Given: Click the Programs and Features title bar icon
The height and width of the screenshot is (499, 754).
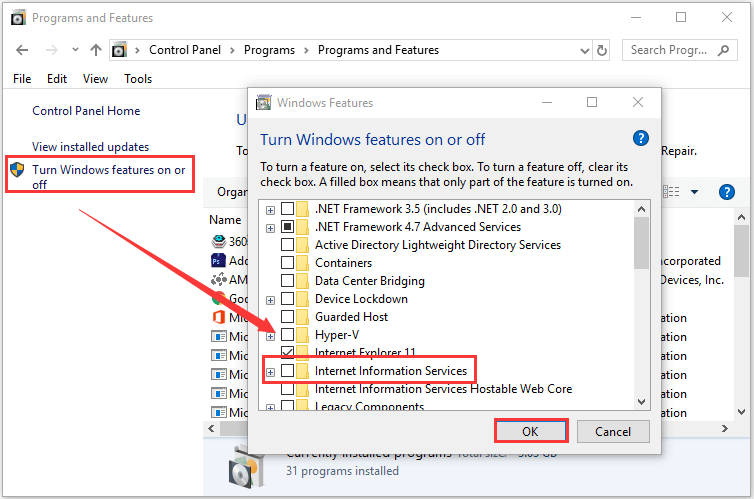Looking at the screenshot, I should pos(18,18).
